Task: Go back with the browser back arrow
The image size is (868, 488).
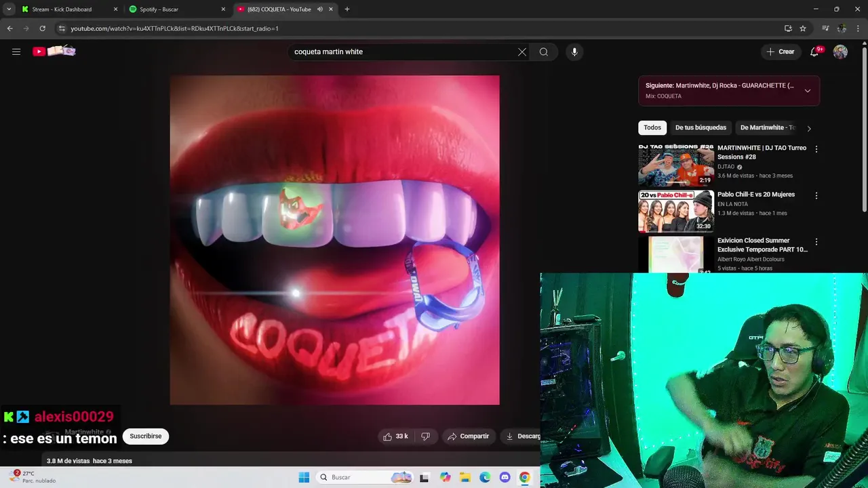Action: coord(9,28)
